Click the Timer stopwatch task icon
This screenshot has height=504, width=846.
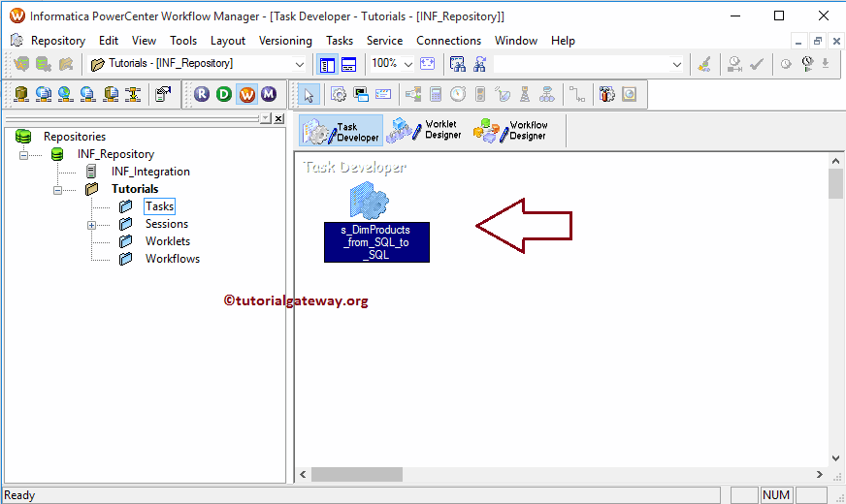(458, 95)
